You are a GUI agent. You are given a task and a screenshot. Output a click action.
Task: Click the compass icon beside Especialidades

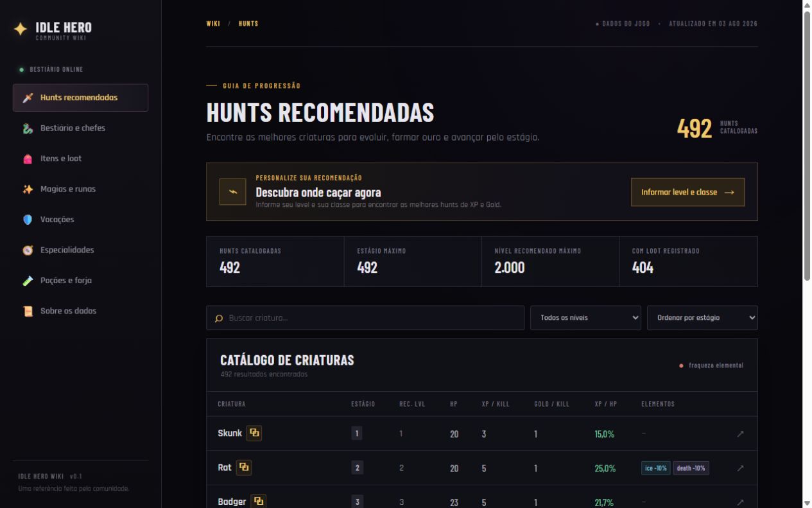pyautogui.click(x=28, y=250)
